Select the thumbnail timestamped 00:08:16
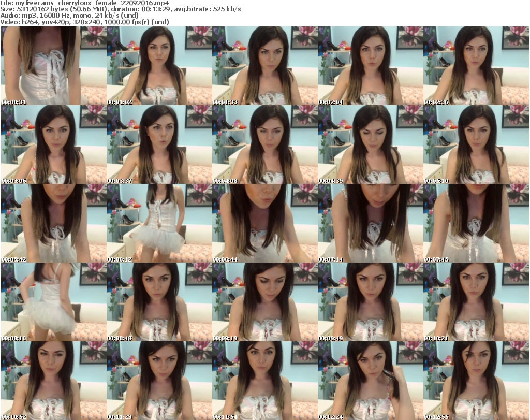 pyautogui.click(x=54, y=302)
